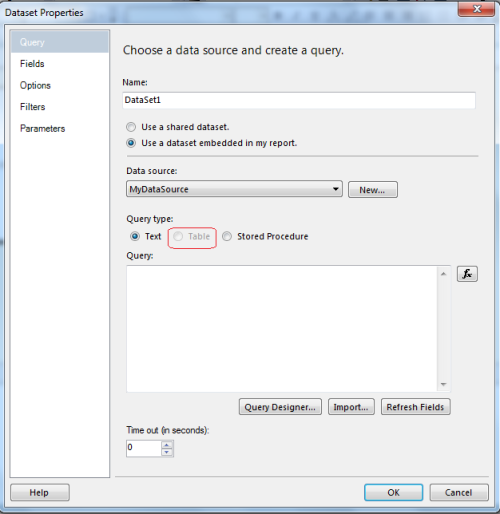Click Cancel to discard changes

pyautogui.click(x=459, y=492)
